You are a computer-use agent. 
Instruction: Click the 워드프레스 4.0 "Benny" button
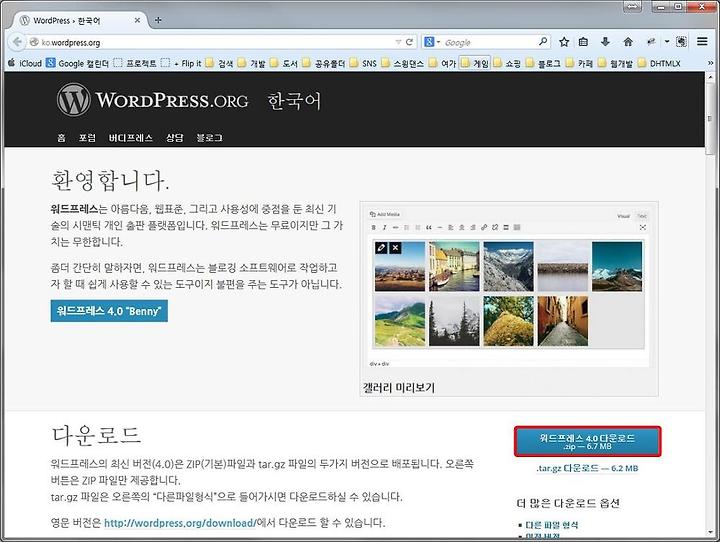[x=109, y=311]
